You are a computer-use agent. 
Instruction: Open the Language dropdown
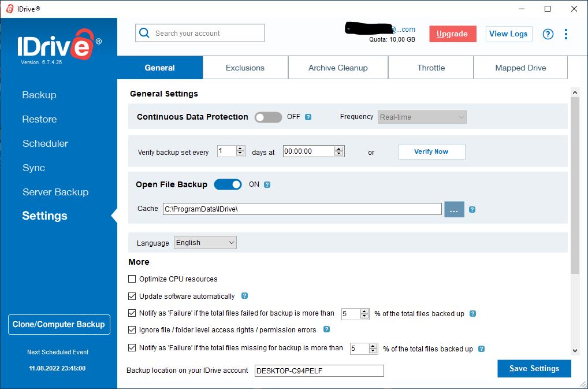click(x=205, y=243)
